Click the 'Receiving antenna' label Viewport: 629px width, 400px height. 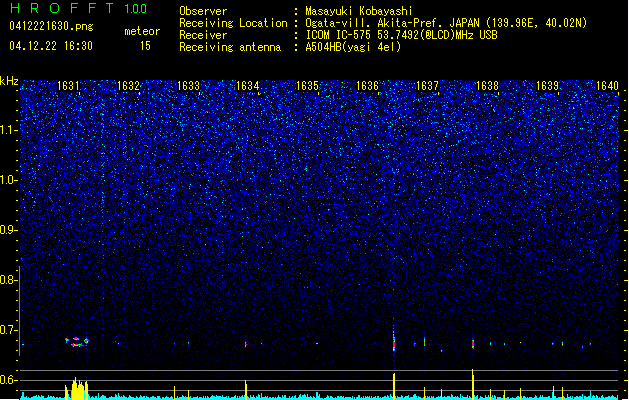(x=230, y=47)
